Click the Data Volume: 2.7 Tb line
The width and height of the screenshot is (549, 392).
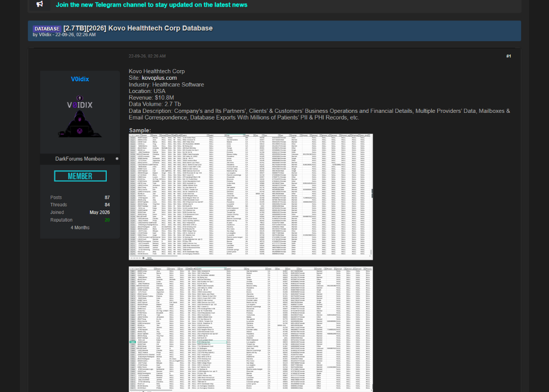click(x=155, y=104)
